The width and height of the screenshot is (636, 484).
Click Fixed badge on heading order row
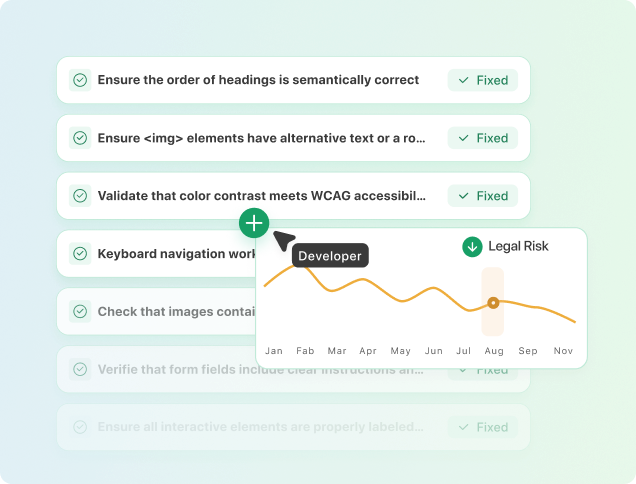[x=483, y=80]
